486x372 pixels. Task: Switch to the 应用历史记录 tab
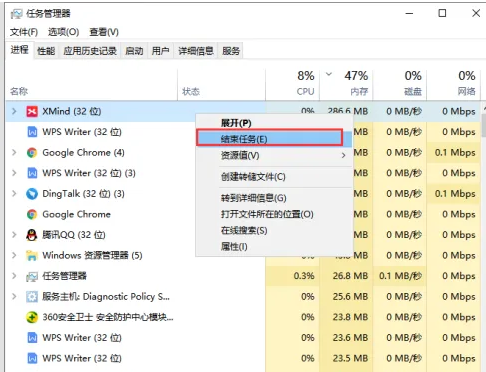[90, 51]
